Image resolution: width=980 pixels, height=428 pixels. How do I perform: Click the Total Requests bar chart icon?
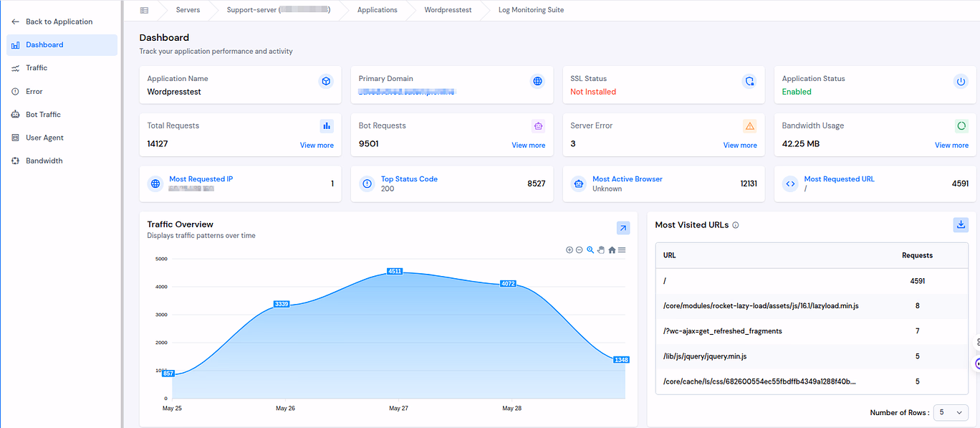click(327, 126)
